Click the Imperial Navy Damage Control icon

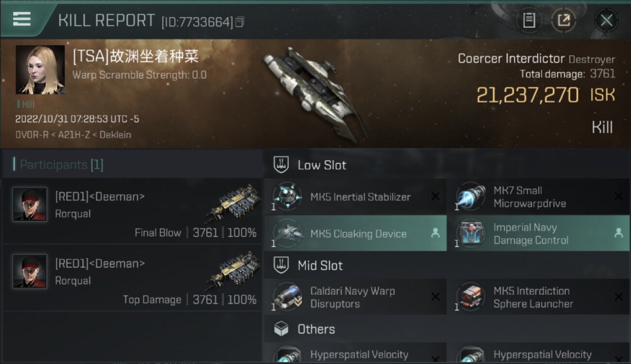tap(470, 233)
